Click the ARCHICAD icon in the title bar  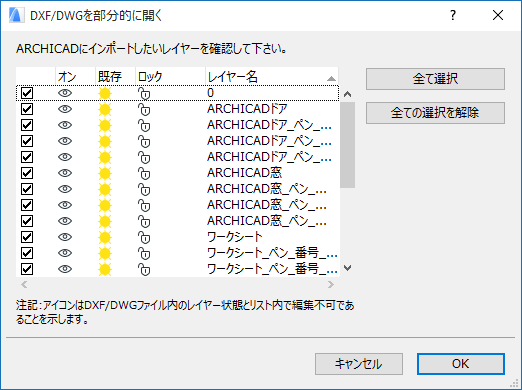click(x=16, y=15)
